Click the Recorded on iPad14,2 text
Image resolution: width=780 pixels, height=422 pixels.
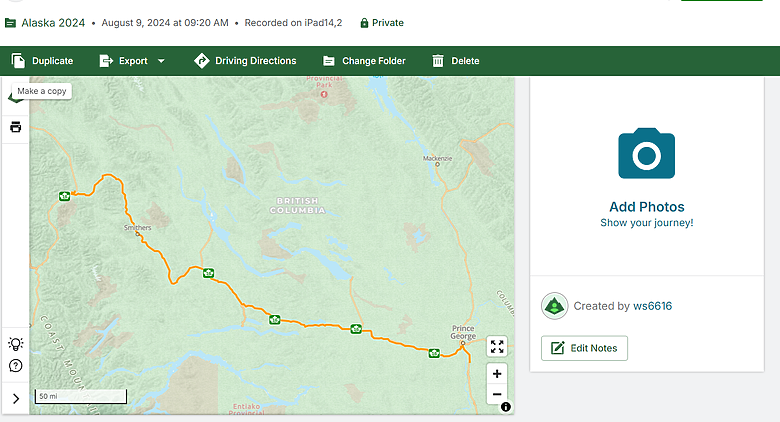pos(293,23)
